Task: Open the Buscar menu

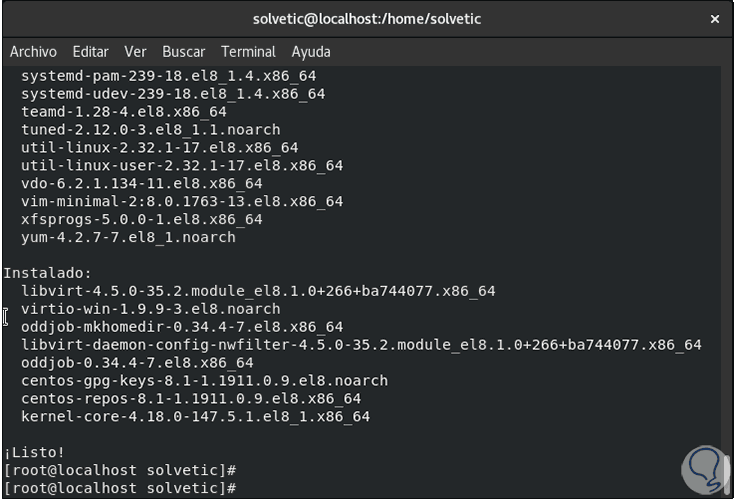Action: [x=183, y=51]
